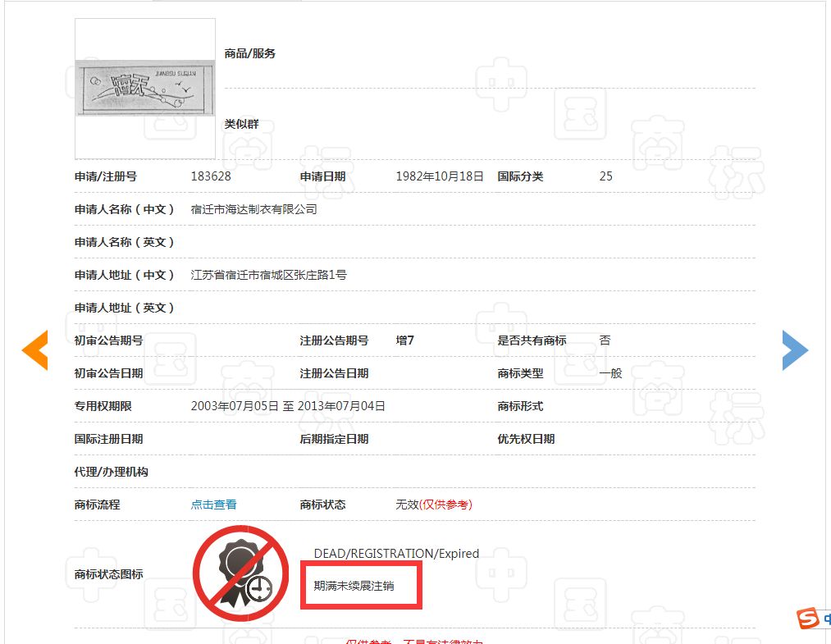The image size is (831, 644).
Task: Click the 类似群 label
Action: [x=242, y=124]
